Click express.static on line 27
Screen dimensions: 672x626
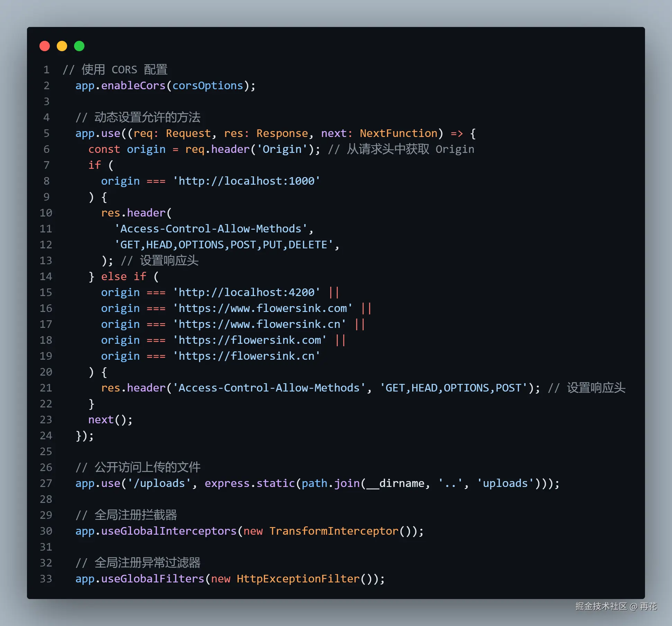pos(249,483)
